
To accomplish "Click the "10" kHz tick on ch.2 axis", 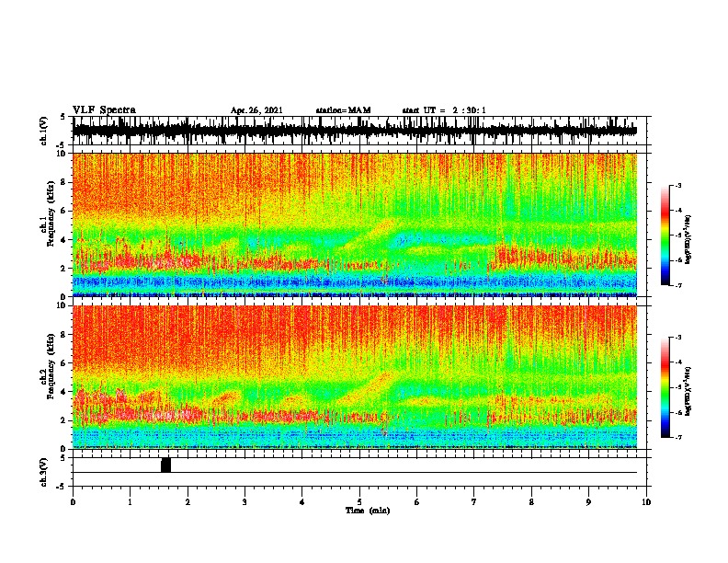I will click(x=63, y=305).
